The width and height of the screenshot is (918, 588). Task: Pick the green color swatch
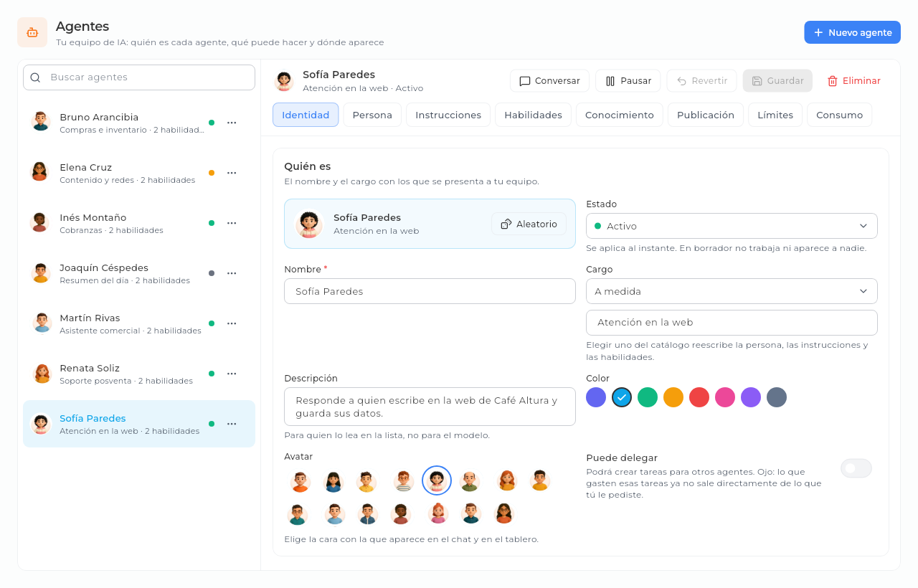tap(648, 397)
